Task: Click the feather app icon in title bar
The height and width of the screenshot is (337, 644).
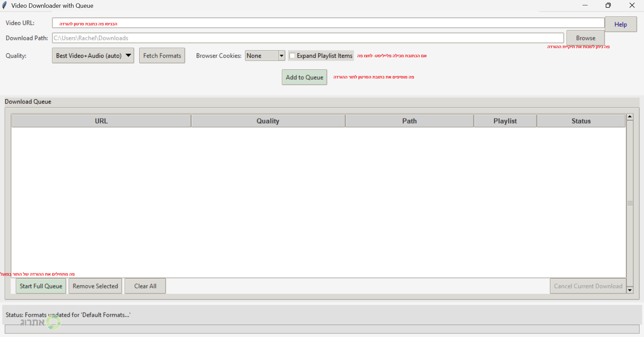Action: click(4, 5)
